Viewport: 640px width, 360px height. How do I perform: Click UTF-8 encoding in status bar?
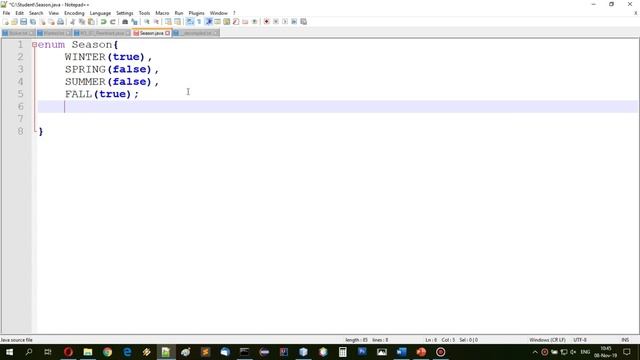pos(580,340)
